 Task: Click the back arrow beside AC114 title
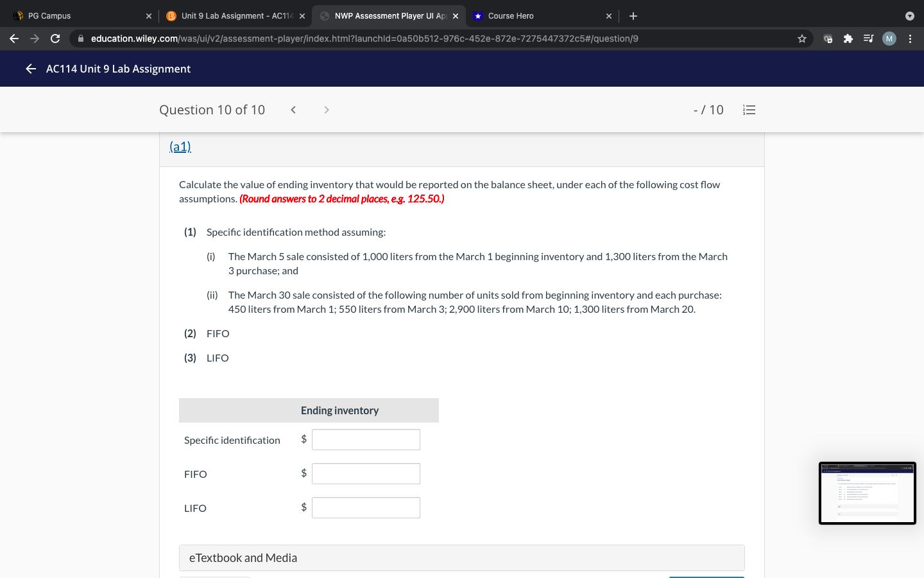pos(30,68)
